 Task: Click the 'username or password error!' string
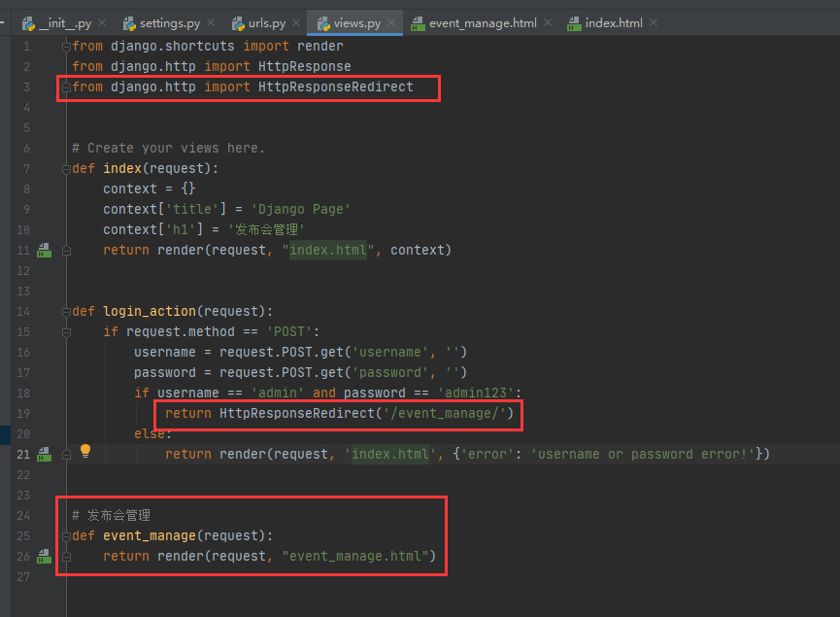643,454
